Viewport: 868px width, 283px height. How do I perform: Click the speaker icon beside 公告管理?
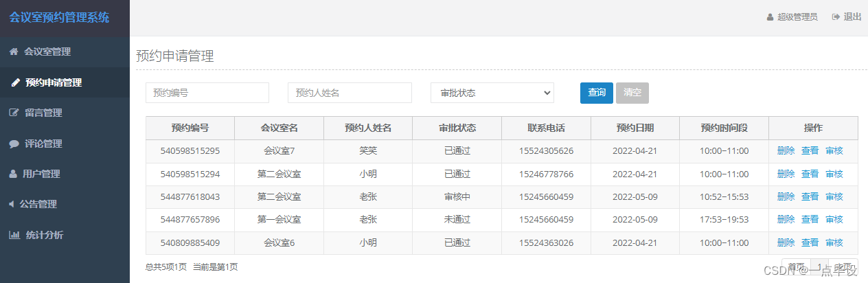click(11, 204)
